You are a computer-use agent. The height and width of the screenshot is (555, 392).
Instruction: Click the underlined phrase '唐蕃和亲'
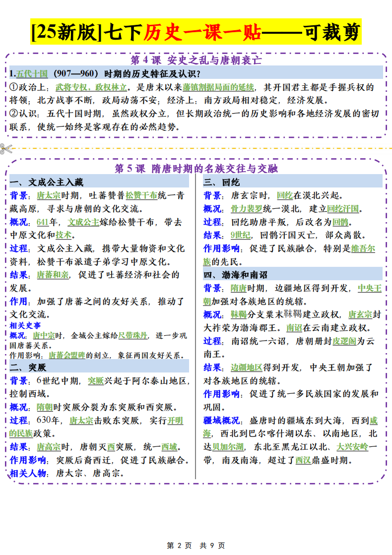(53, 275)
